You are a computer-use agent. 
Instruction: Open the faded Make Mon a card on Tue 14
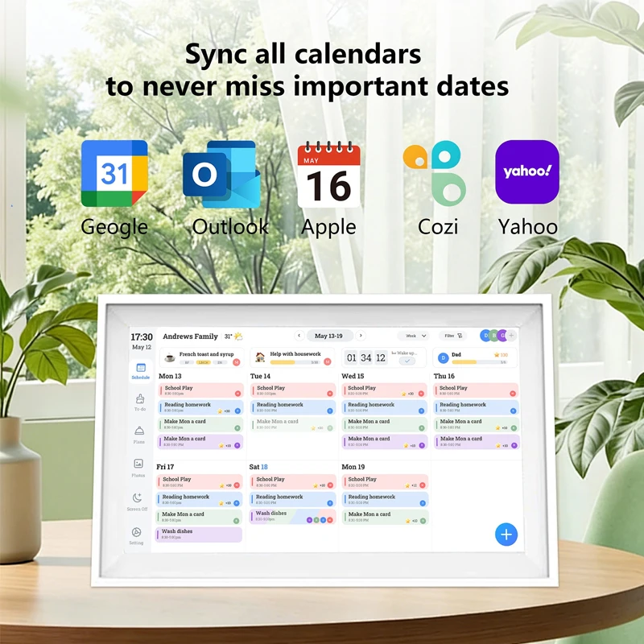pyautogui.click(x=293, y=424)
